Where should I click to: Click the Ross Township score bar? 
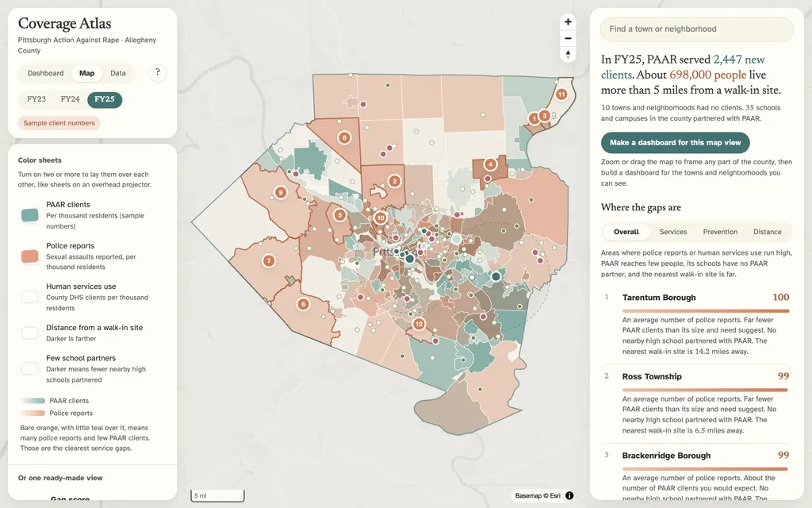pyautogui.click(x=705, y=390)
